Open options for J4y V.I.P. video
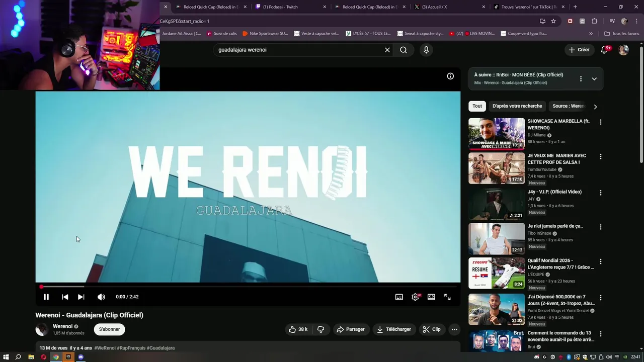 coord(600,193)
